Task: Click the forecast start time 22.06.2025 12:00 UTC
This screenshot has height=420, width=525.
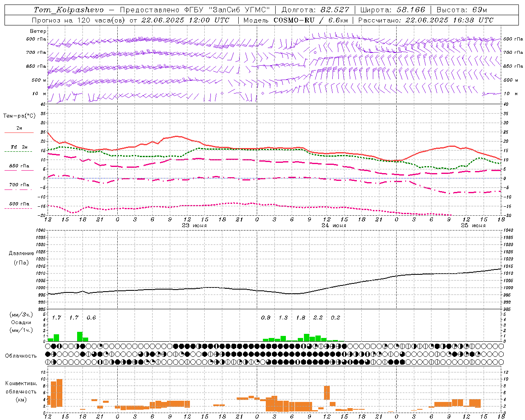Action: [x=185, y=20]
